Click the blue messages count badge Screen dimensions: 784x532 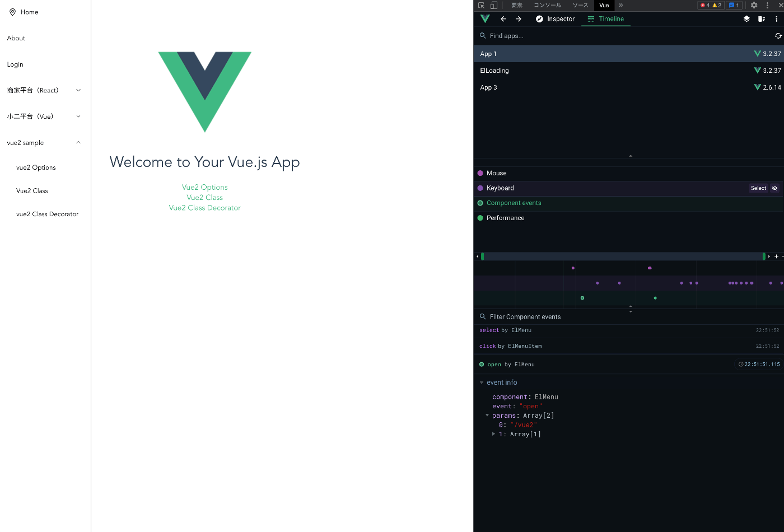(734, 5)
